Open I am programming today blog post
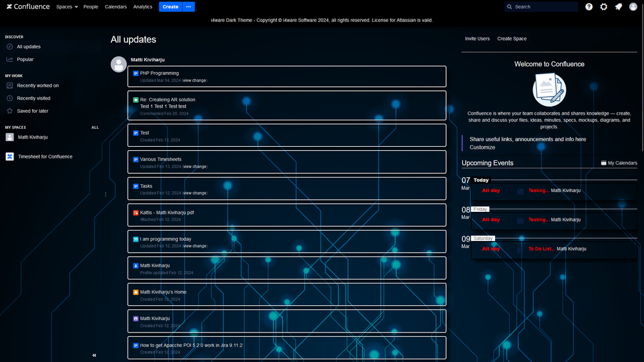 pos(166,239)
